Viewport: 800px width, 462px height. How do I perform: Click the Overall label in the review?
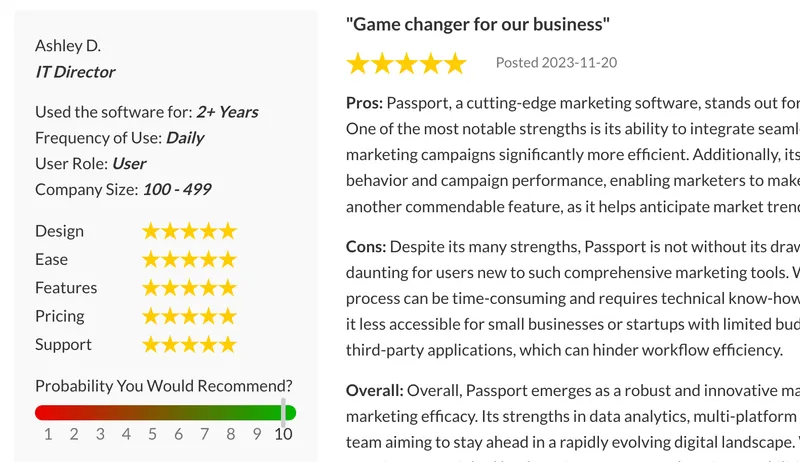(x=376, y=390)
